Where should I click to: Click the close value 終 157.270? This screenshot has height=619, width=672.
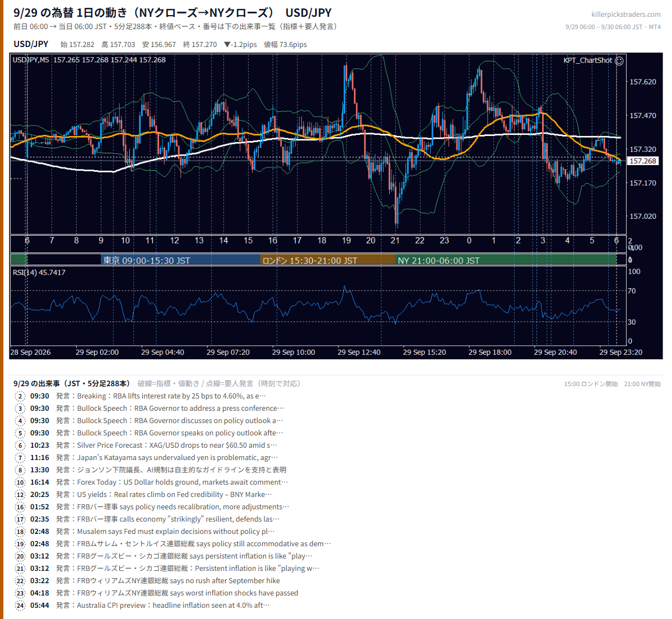coord(200,45)
